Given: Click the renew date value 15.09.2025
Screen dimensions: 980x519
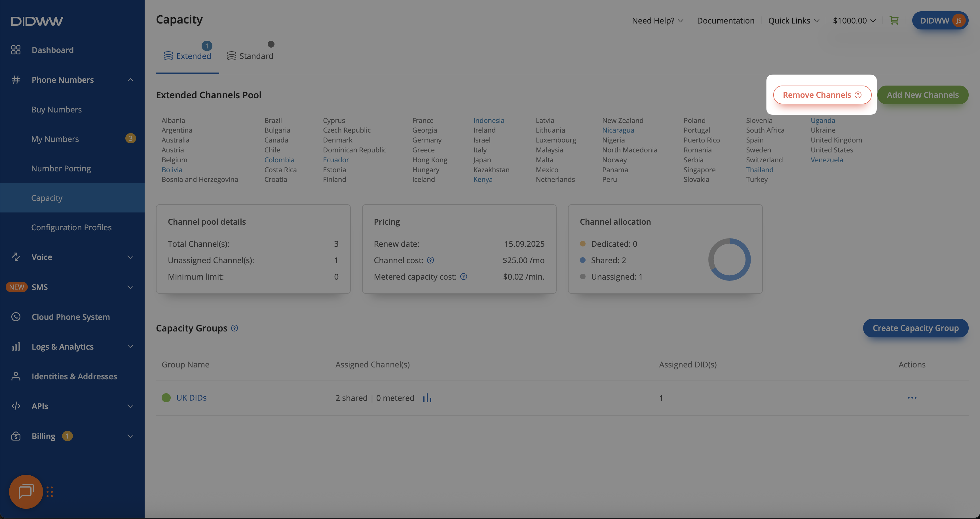Looking at the screenshot, I should [524, 244].
